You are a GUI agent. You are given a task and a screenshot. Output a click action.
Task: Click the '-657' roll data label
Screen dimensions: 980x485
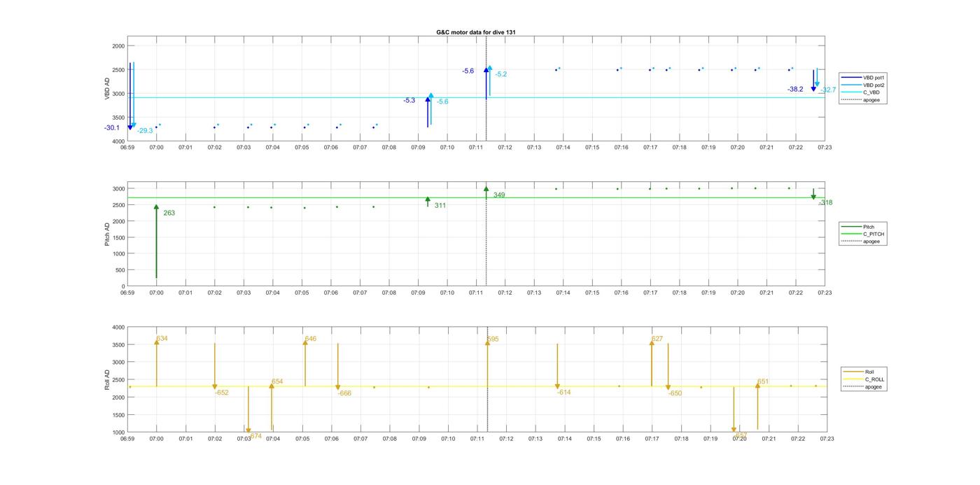[x=741, y=435]
